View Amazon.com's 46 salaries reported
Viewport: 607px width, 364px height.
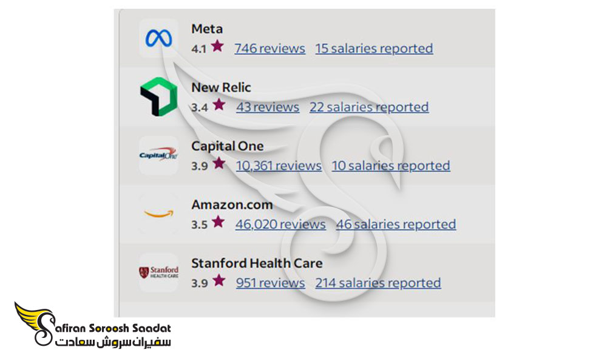tap(396, 224)
